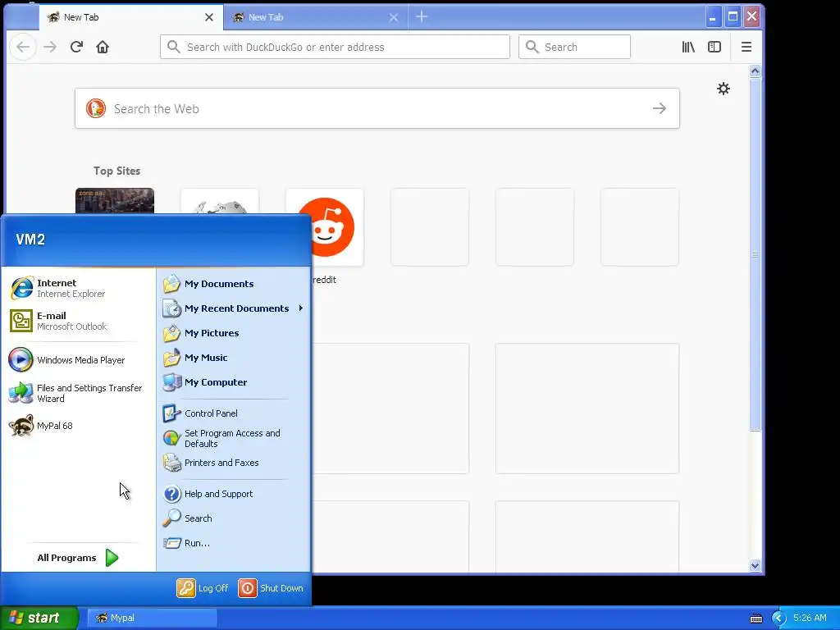Open New Tab page settings gear

coord(724,89)
